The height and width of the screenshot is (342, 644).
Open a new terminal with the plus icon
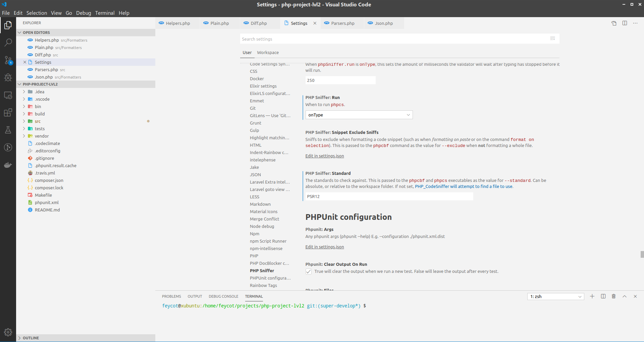[592, 296]
